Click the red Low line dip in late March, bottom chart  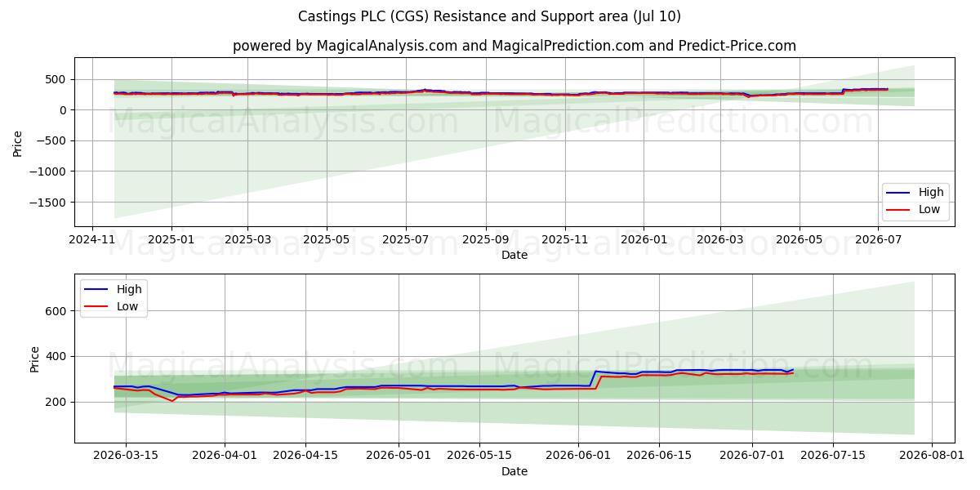(x=172, y=400)
